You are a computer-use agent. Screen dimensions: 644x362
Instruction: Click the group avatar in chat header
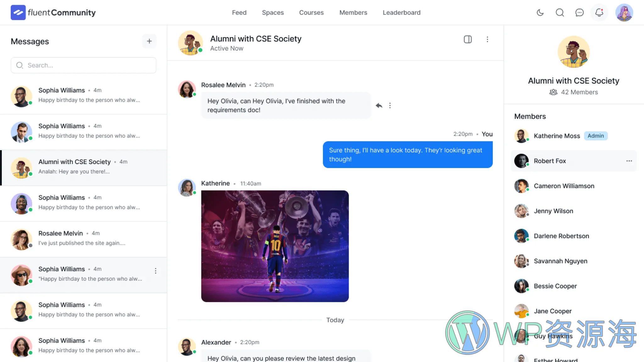click(x=190, y=43)
